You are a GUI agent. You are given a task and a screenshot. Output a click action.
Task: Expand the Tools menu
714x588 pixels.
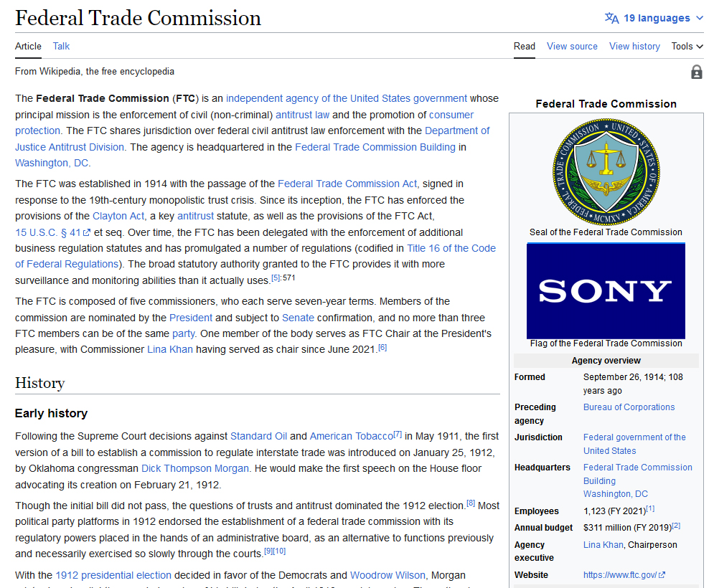click(x=687, y=47)
